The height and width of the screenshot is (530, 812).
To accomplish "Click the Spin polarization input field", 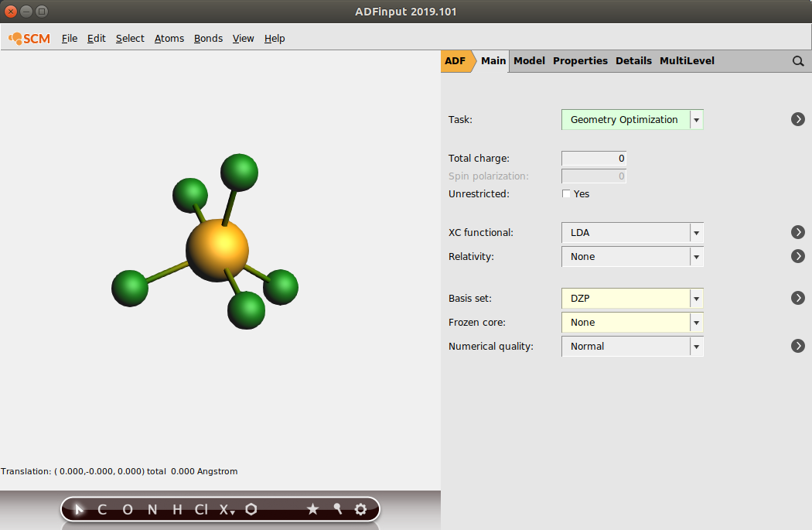I will (x=594, y=176).
